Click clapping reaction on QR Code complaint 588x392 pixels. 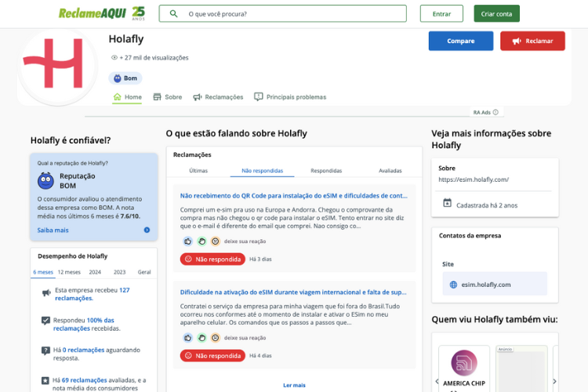(201, 241)
